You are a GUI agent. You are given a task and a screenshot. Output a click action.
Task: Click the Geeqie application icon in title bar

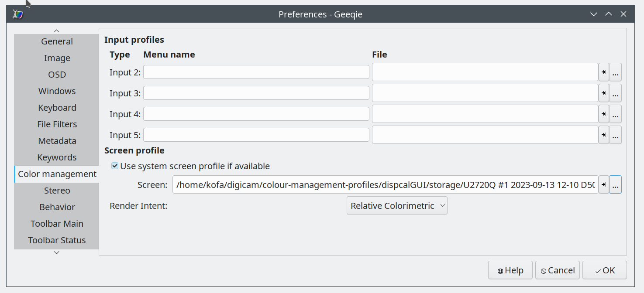click(x=18, y=14)
